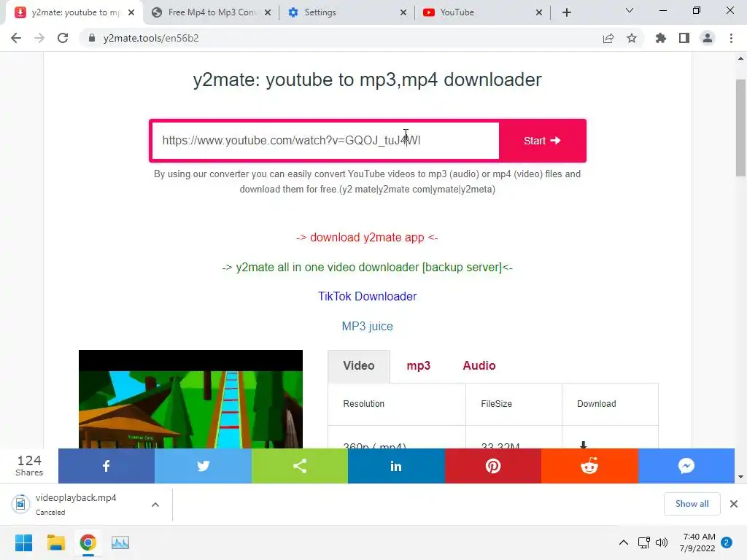Click the lock icon in address bar
747x560 pixels.
pyautogui.click(x=92, y=38)
